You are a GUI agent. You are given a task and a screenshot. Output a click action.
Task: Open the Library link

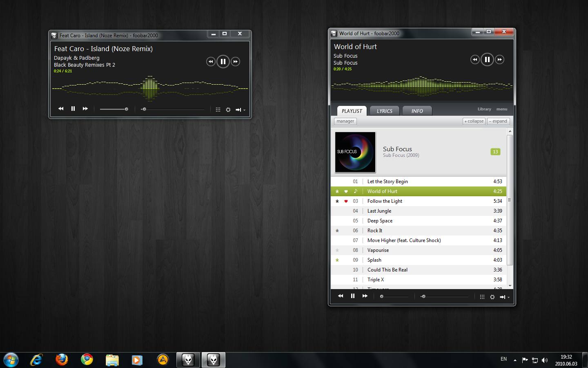pyautogui.click(x=484, y=109)
